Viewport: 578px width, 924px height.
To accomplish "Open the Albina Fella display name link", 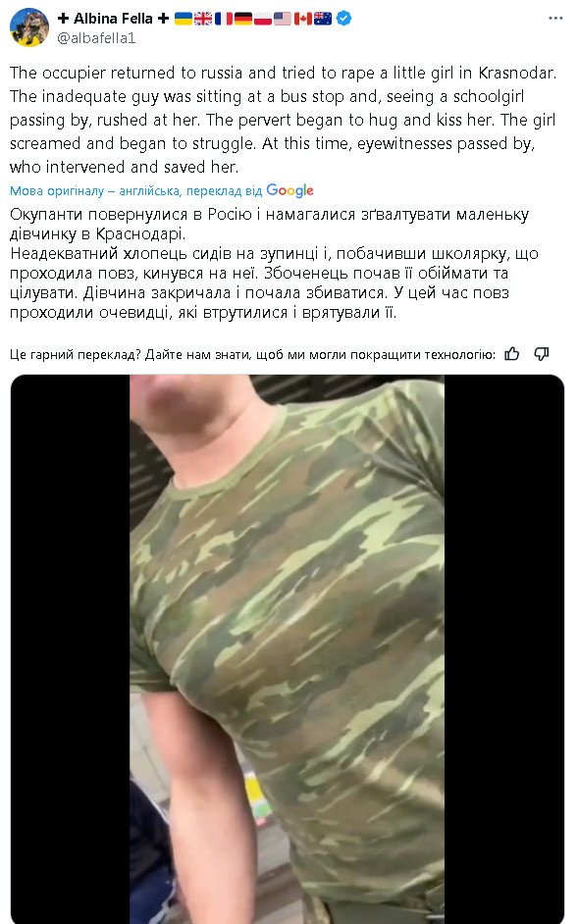I will 113,19.
